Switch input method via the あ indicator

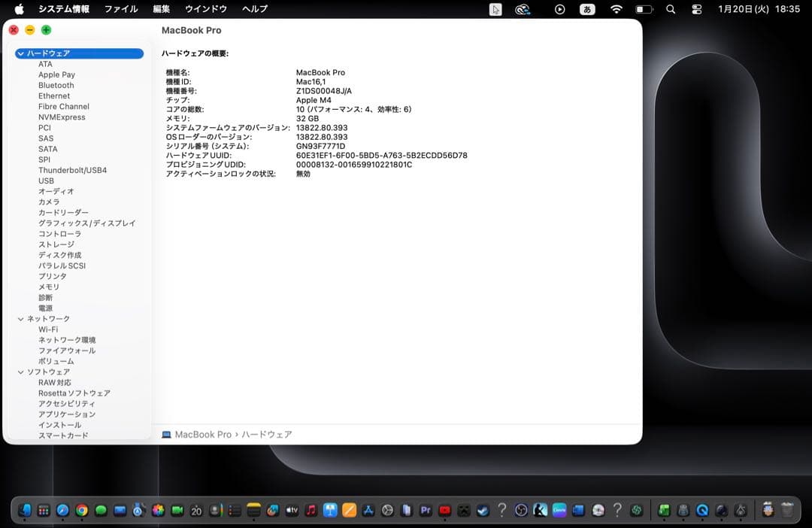click(587, 9)
